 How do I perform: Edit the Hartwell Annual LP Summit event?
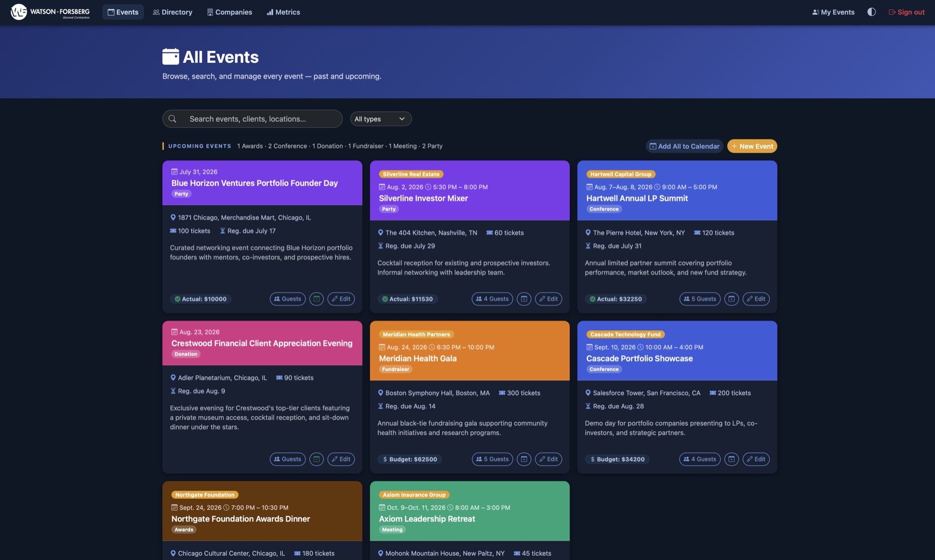coord(756,299)
